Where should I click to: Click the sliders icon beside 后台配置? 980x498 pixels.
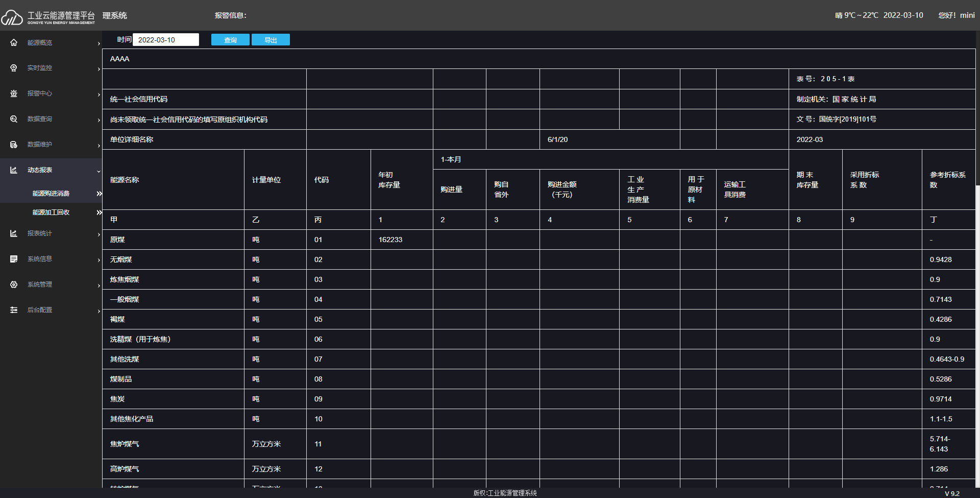click(x=14, y=310)
